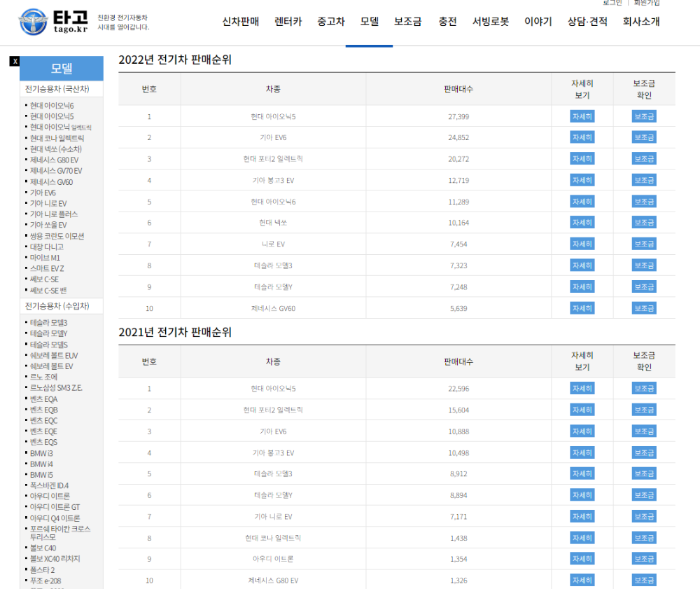Click the Tago.kr logo

52,22
